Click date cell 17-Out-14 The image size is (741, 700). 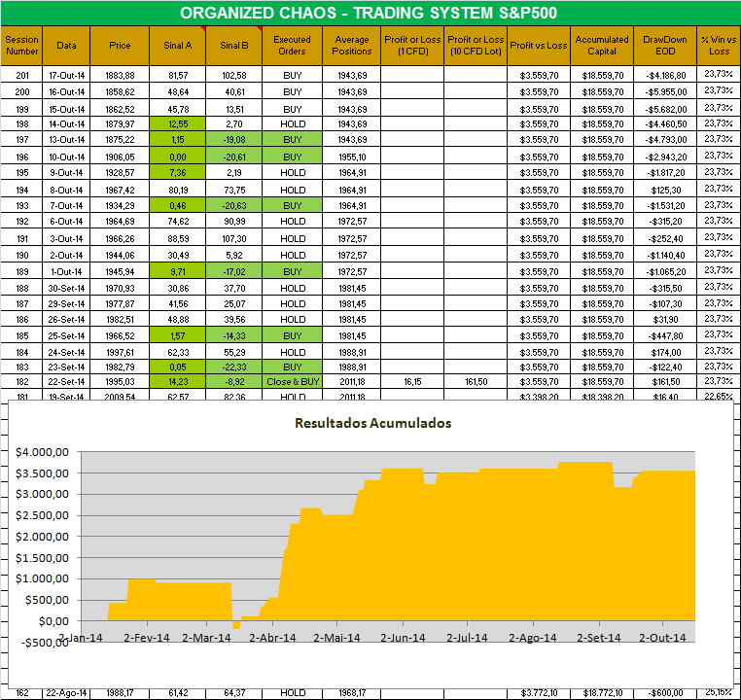click(66, 75)
